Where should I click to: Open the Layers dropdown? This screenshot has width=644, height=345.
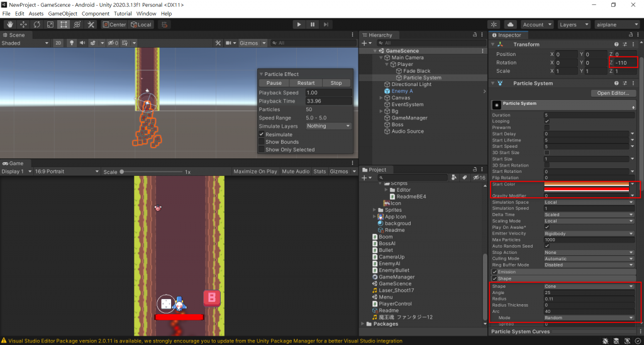574,25
